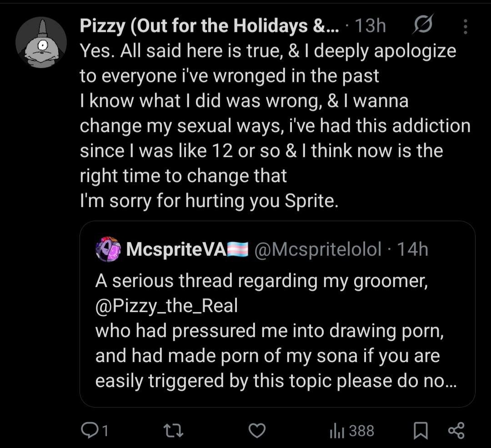This screenshot has height=448, width=491.
Task: Tap the share icon
Action: click(456, 430)
